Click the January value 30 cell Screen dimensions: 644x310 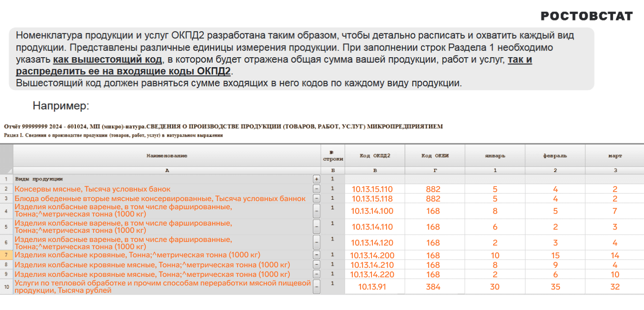[x=495, y=286]
